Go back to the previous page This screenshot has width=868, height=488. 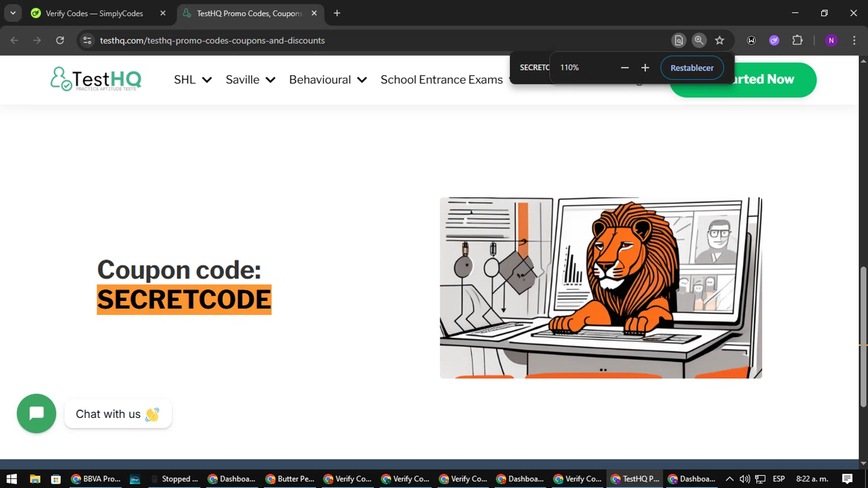pyautogui.click(x=14, y=41)
